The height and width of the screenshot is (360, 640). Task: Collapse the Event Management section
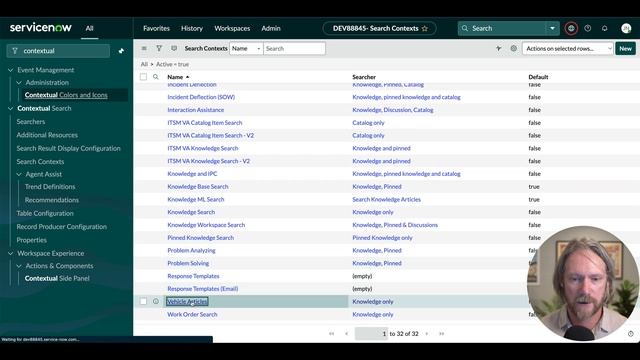11,70
